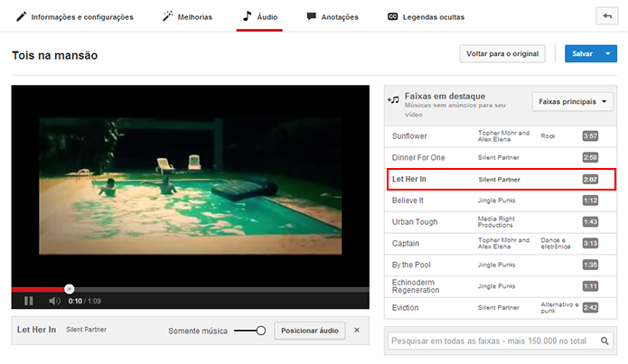Viewport: 628px width, 364px height.
Task: Select the Captain track
Action: [x=501, y=244]
